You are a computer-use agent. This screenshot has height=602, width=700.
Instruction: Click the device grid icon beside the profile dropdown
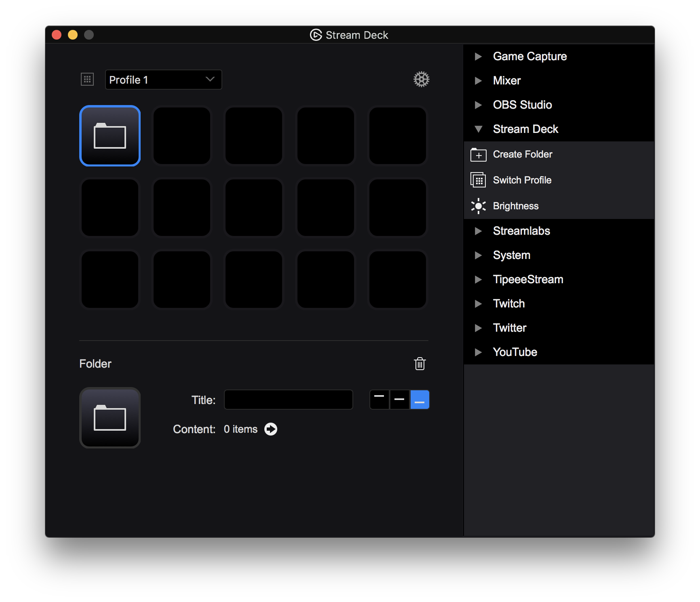[87, 79]
